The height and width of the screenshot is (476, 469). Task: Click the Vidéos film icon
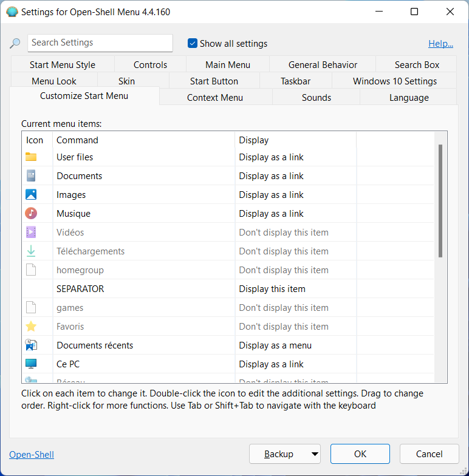pyautogui.click(x=31, y=232)
